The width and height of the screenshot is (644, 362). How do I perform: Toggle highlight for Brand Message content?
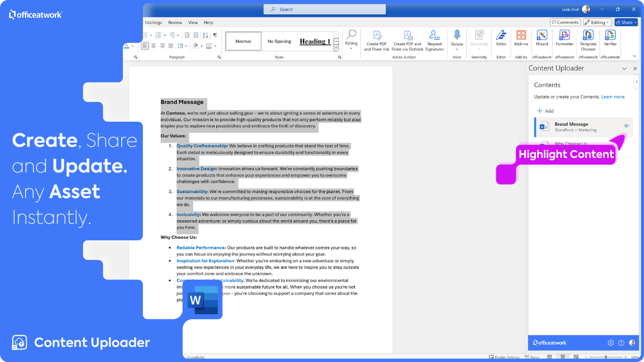click(626, 127)
